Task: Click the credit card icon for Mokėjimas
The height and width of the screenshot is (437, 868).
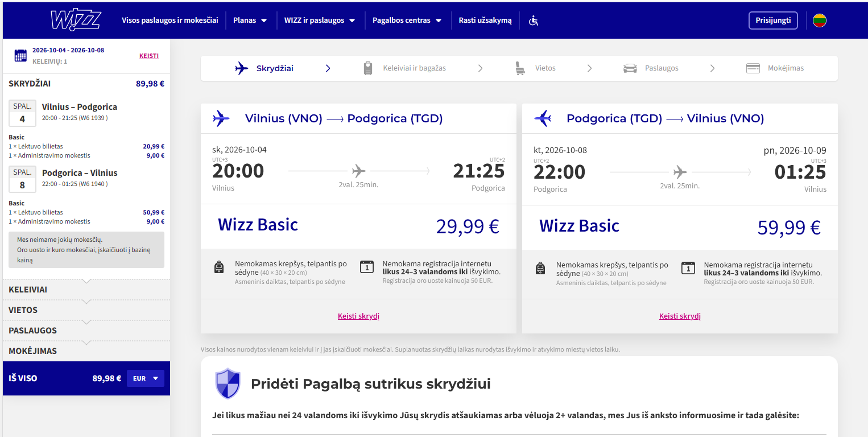Action: click(753, 68)
